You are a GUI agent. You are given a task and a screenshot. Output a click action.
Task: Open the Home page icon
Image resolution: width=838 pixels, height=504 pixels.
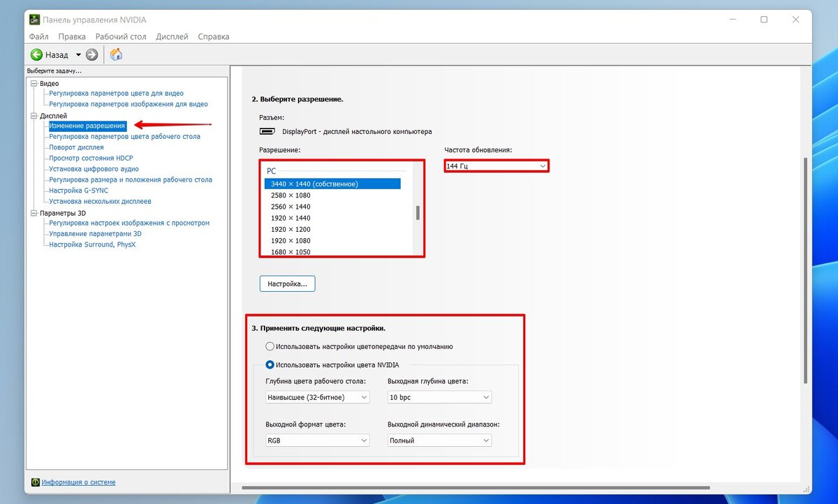pyautogui.click(x=117, y=54)
